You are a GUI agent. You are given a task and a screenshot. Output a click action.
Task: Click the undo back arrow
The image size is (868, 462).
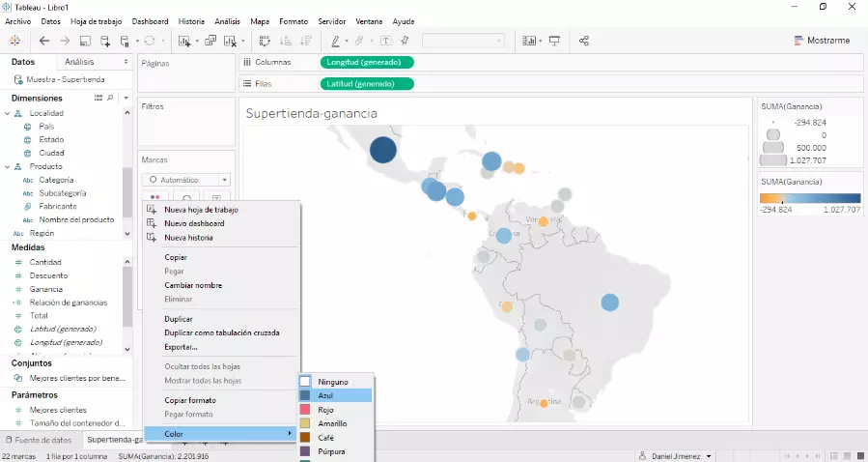click(x=44, y=41)
